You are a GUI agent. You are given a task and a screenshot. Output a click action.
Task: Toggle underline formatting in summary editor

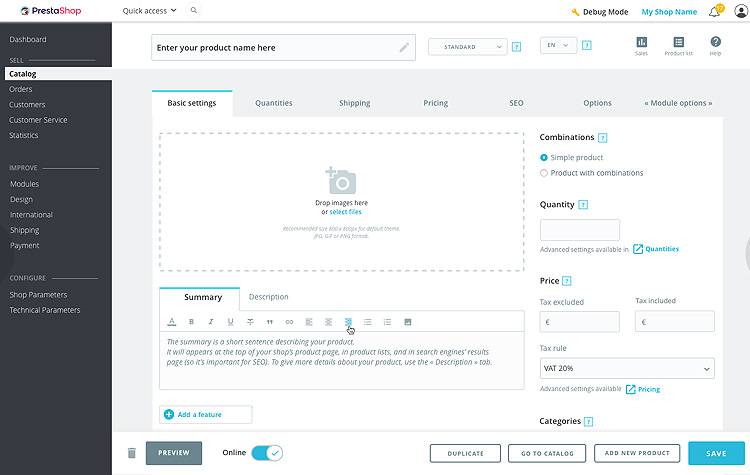(x=231, y=322)
